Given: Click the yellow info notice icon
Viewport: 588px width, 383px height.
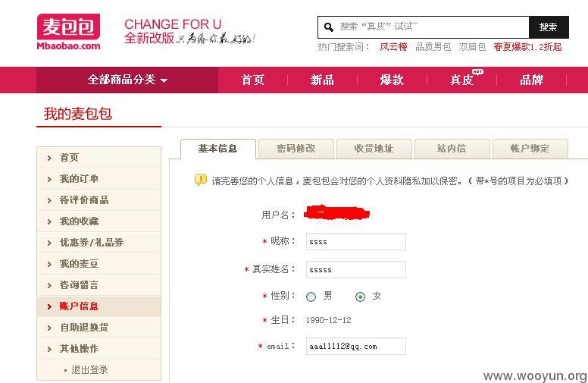Looking at the screenshot, I should pyautogui.click(x=201, y=180).
